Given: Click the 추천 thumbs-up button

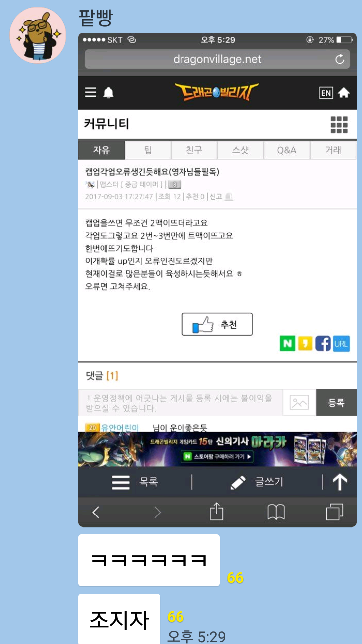Looking at the screenshot, I should 217,325.
